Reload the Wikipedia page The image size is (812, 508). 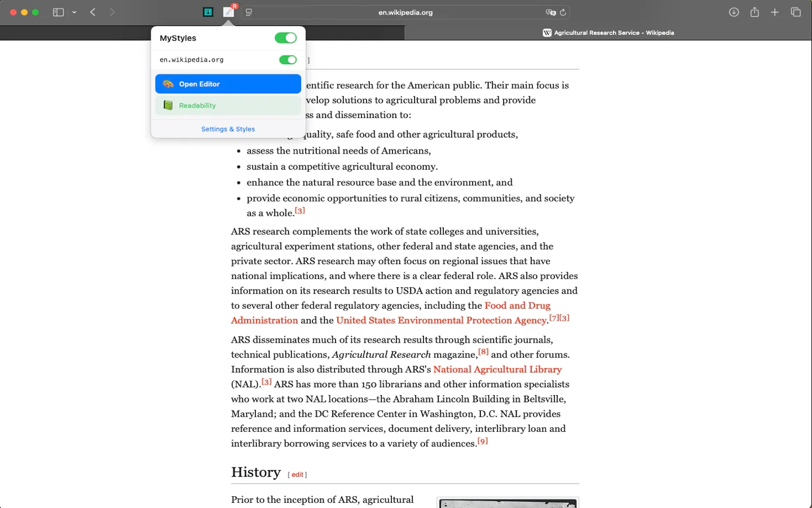pos(563,12)
